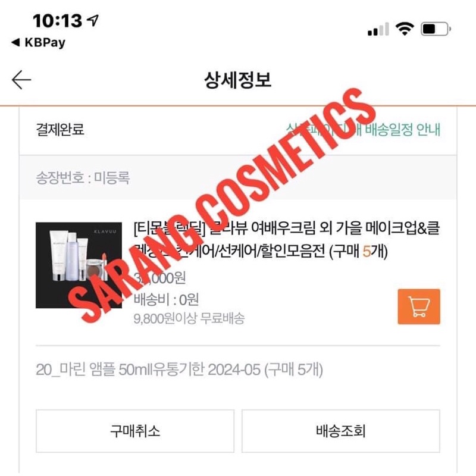Viewport: 476px width, 476px height.
Task: Tap the 배송조회 button
Action: (x=340, y=431)
